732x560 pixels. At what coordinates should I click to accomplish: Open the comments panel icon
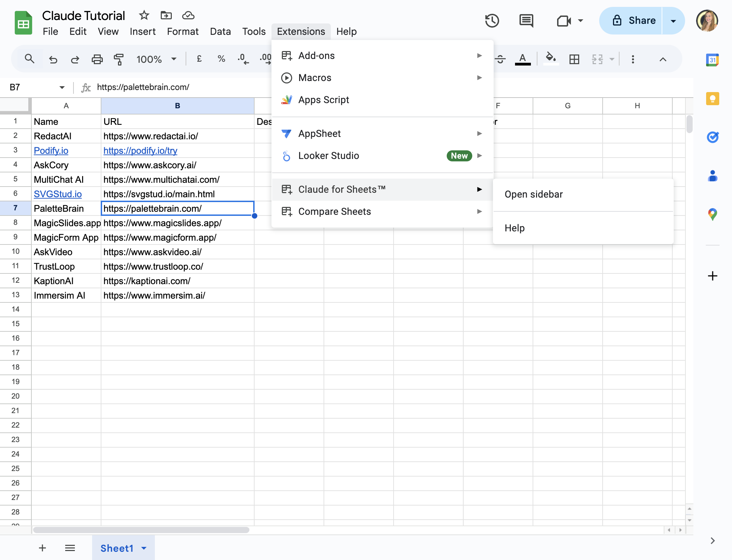pyautogui.click(x=526, y=21)
